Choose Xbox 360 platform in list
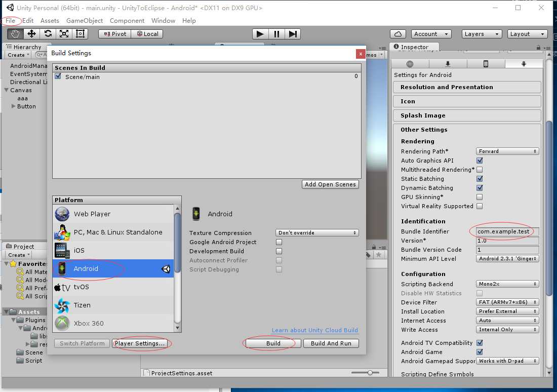Screen dimensions: 557x392 [x=113, y=323]
